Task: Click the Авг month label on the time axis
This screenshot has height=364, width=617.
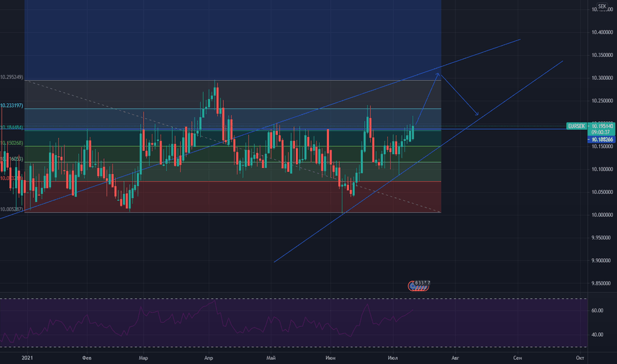Action: (x=455, y=357)
